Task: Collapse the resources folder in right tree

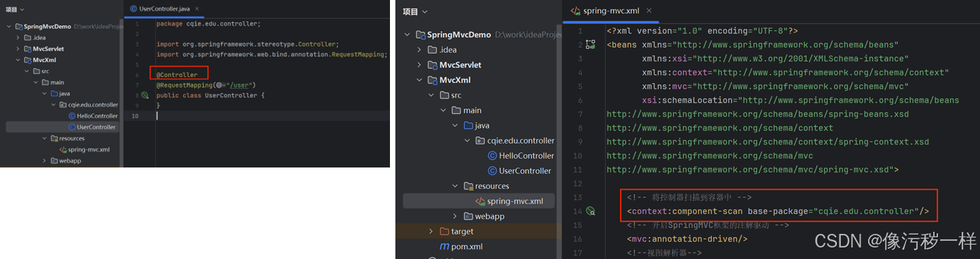Action: (x=456, y=186)
